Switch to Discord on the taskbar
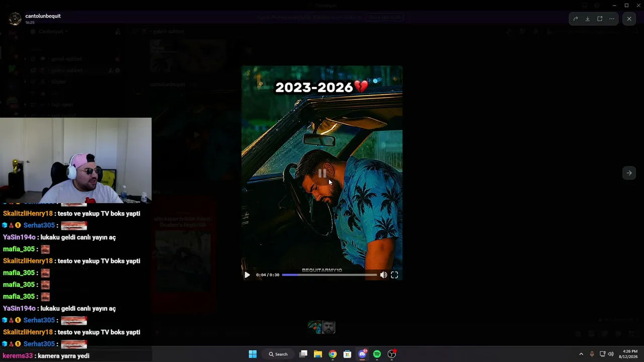 point(362,354)
